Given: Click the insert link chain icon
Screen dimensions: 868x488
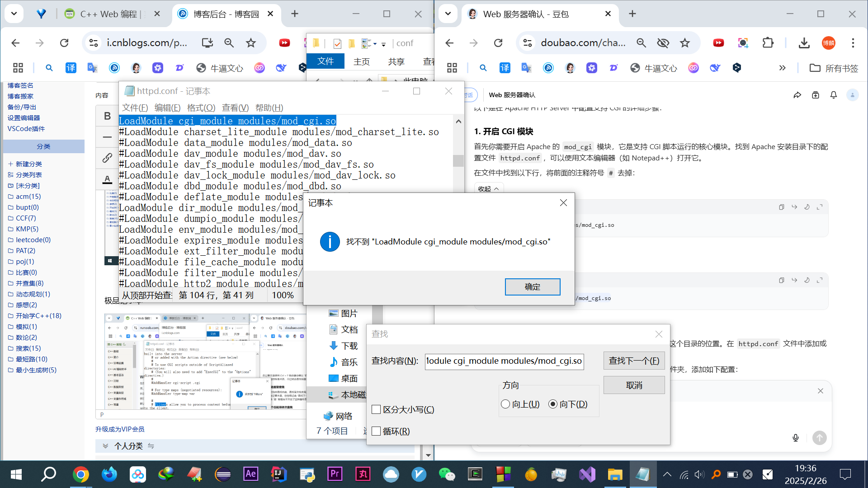Looking at the screenshot, I should tap(107, 158).
